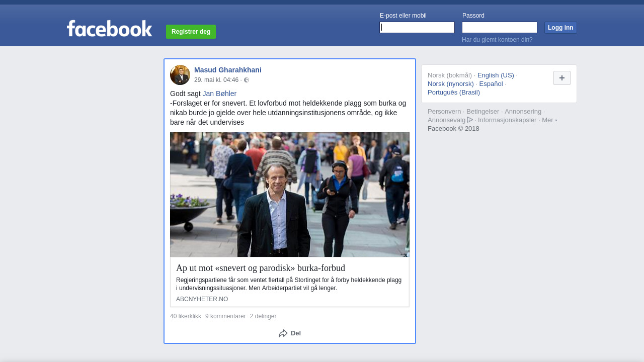This screenshot has height=362, width=644.
Task: Click the article description about Regjeringspartiene
Action: tap(289, 284)
